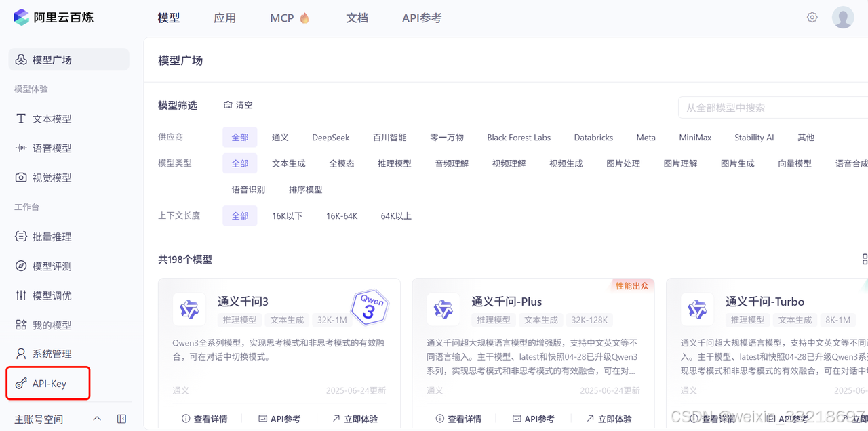
Task: Filter model type by 语音识别
Action: pos(249,190)
